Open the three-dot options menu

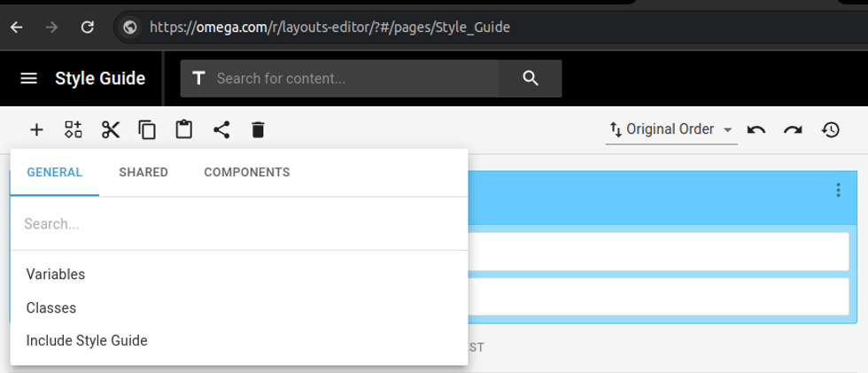coord(838,190)
